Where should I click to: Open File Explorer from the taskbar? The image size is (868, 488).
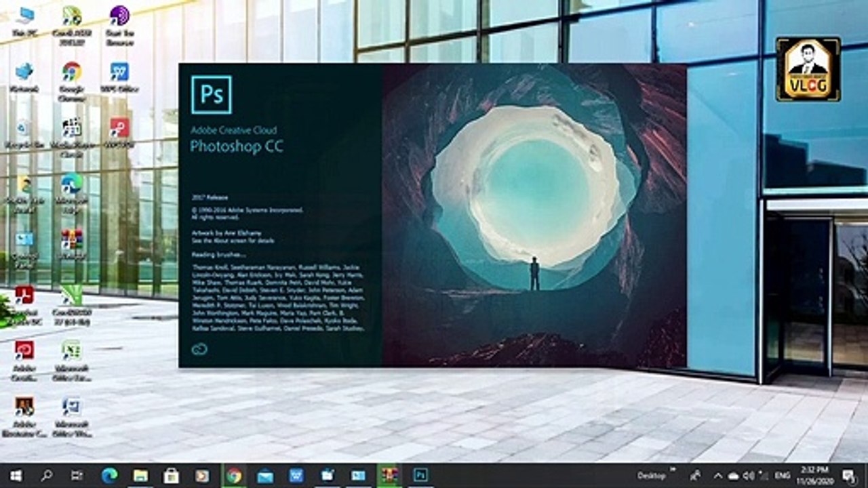click(140, 475)
